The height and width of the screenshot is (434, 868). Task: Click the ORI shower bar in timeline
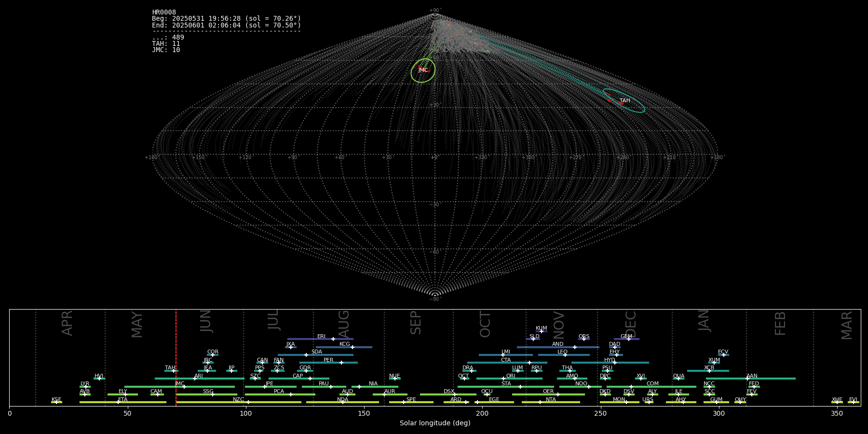(509, 379)
